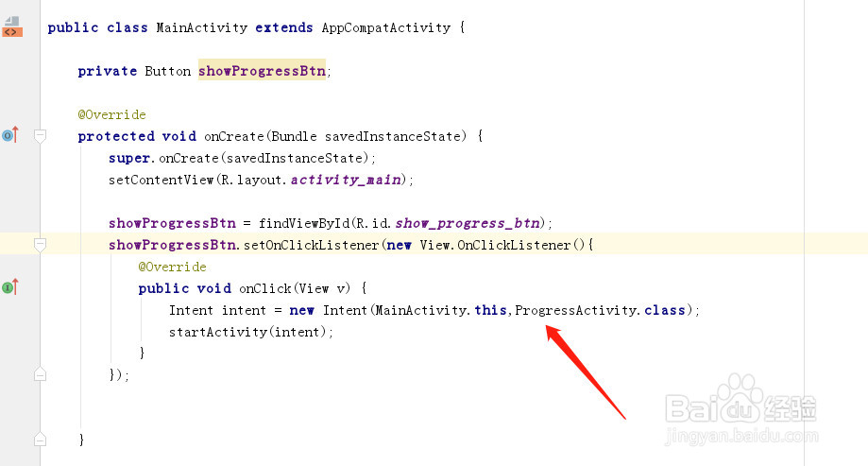The image size is (868, 466).
Task: Click the fold end marker beside closing brace
Action: [x=40, y=439]
